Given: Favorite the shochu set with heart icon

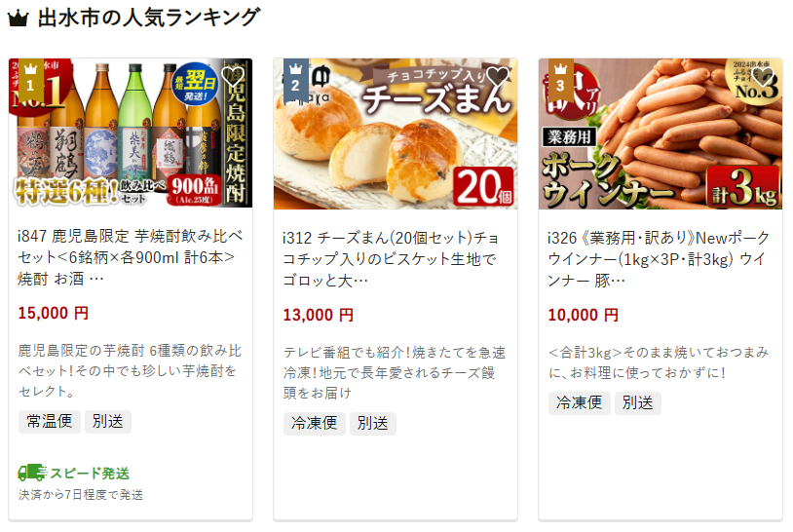Looking at the screenshot, I should click(x=233, y=77).
